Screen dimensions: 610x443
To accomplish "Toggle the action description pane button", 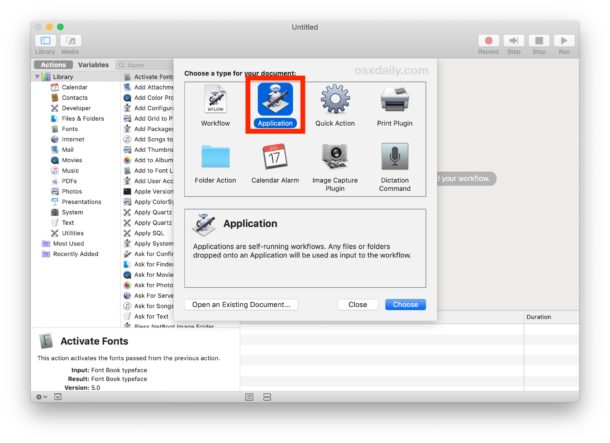I will click(57, 396).
